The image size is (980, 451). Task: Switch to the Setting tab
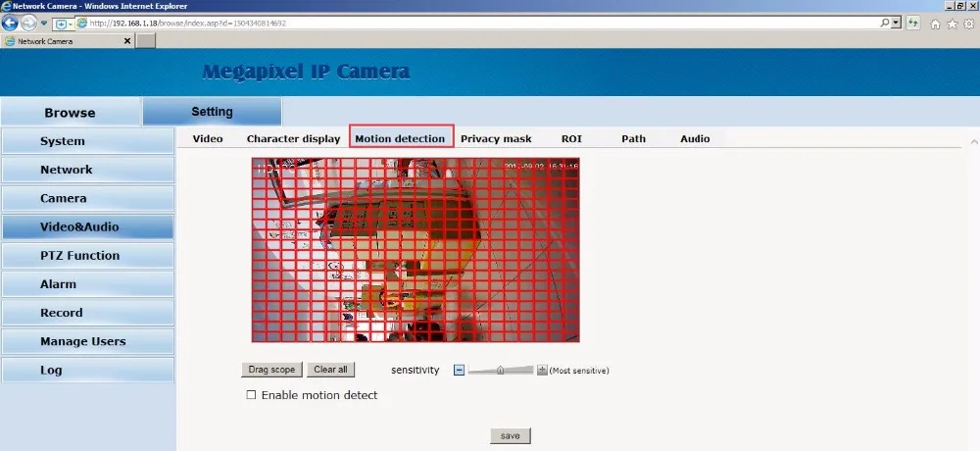(x=212, y=112)
